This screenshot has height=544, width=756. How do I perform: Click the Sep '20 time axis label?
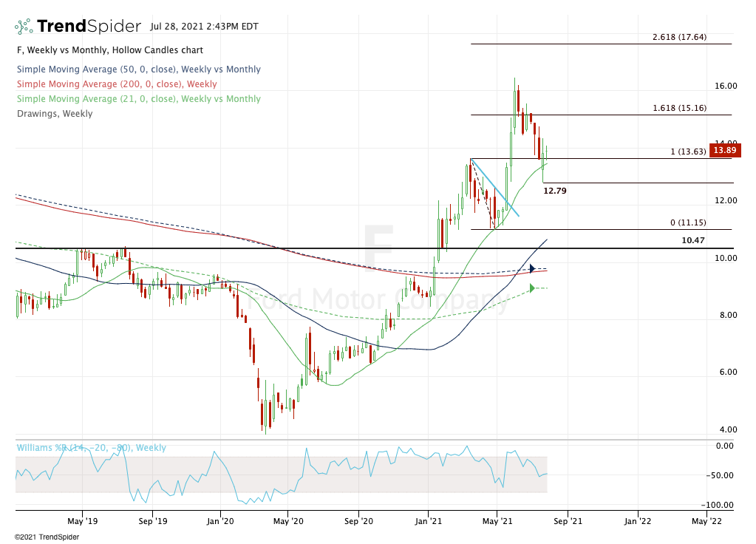point(358,521)
